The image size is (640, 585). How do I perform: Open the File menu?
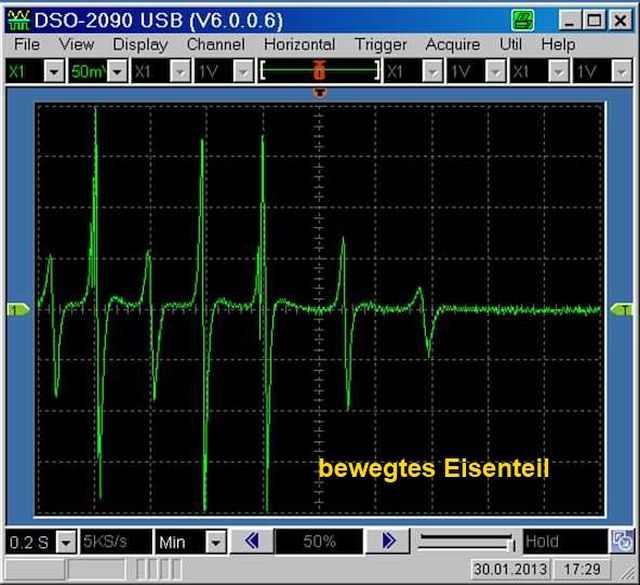coord(27,44)
